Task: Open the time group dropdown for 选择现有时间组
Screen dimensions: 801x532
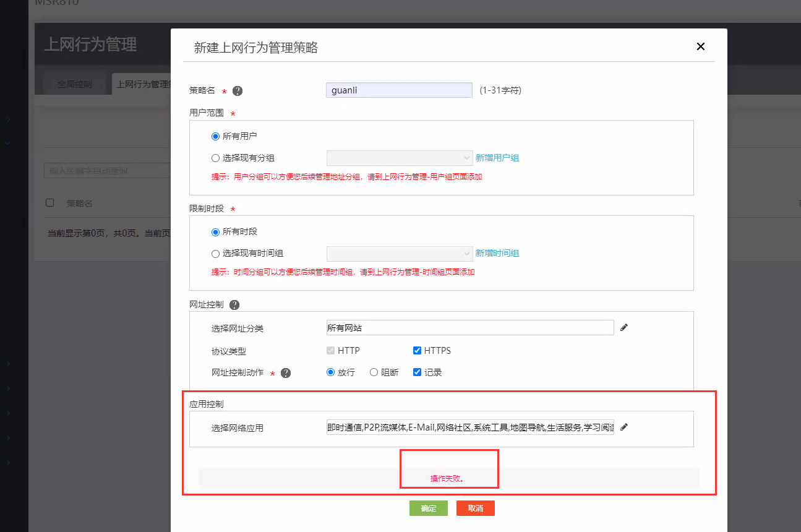Action: click(x=400, y=253)
